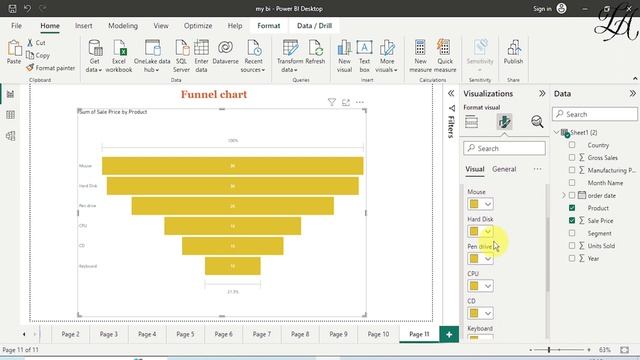
Task: Click the Paste icon
Action: point(14,48)
